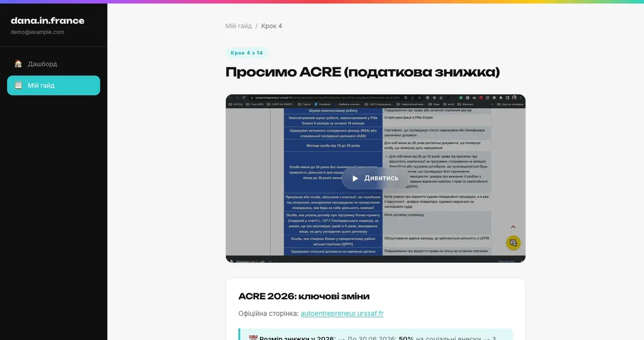Click the dana.in.france logo
The image size is (644, 340).
coord(48,21)
